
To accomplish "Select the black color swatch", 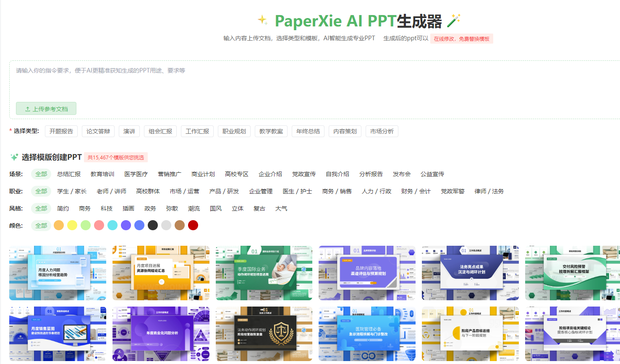I will [153, 226].
